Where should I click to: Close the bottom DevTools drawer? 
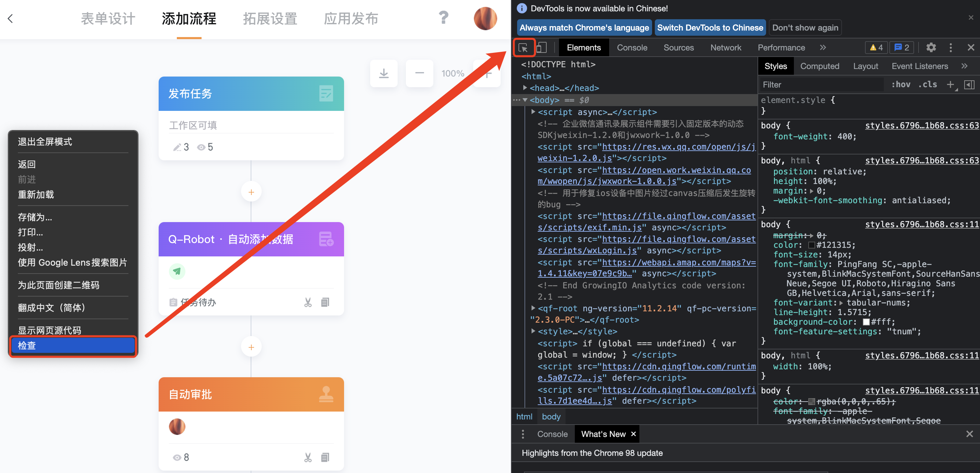pyautogui.click(x=969, y=434)
